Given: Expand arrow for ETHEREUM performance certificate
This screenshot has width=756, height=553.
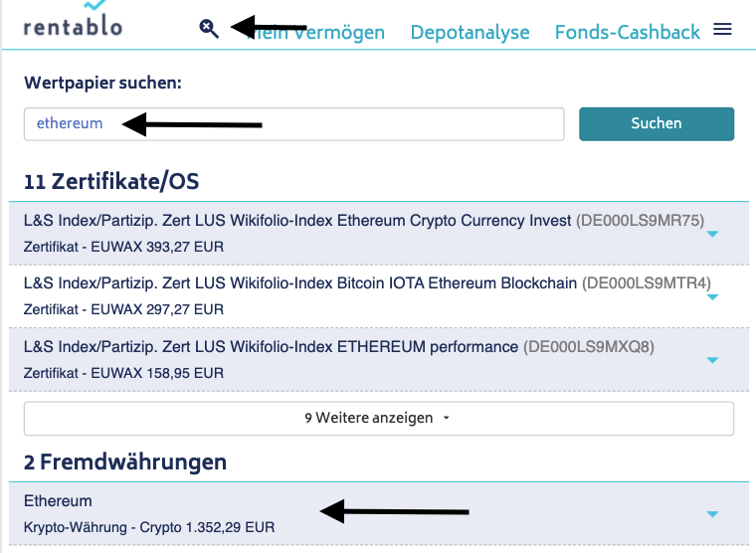Looking at the screenshot, I should tap(711, 360).
